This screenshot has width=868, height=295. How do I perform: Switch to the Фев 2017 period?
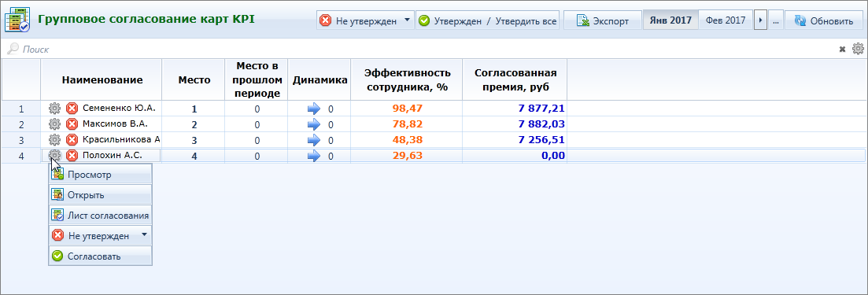tap(726, 21)
